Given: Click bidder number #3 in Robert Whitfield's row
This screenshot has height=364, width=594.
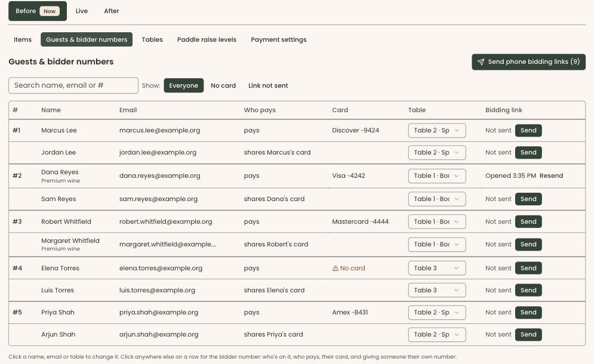Looking at the screenshot, I should [x=17, y=221].
